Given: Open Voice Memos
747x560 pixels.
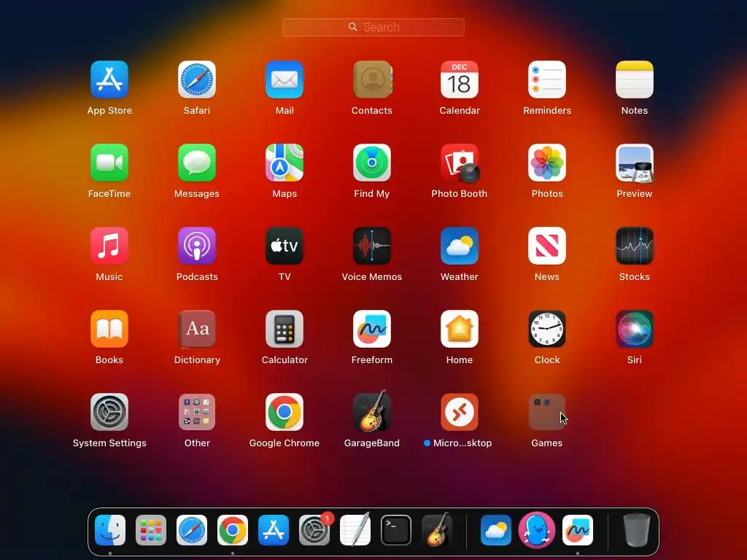Looking at the screenshot, I should click(372, 246).
